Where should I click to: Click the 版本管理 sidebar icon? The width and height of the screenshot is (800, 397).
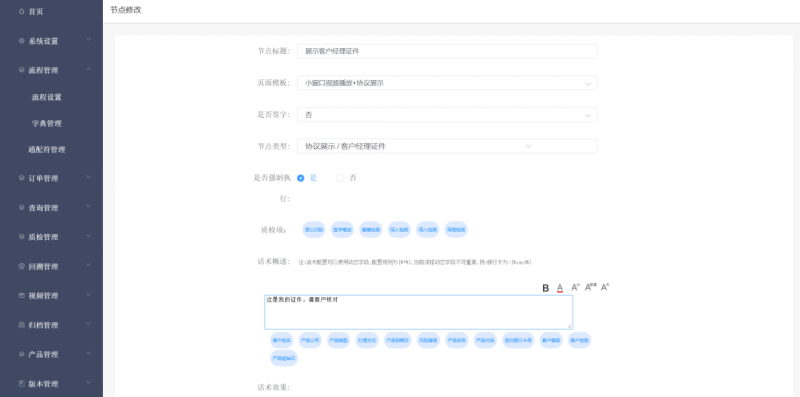[21, 384]
